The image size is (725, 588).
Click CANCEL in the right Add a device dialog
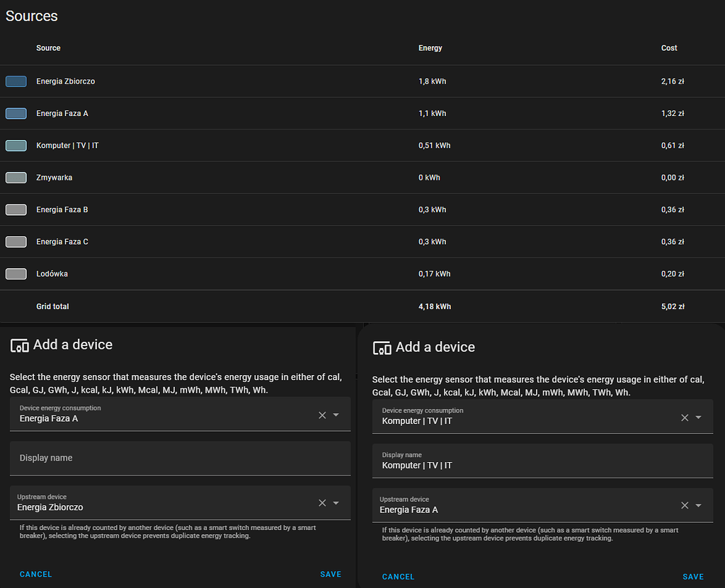click(398, 577)
